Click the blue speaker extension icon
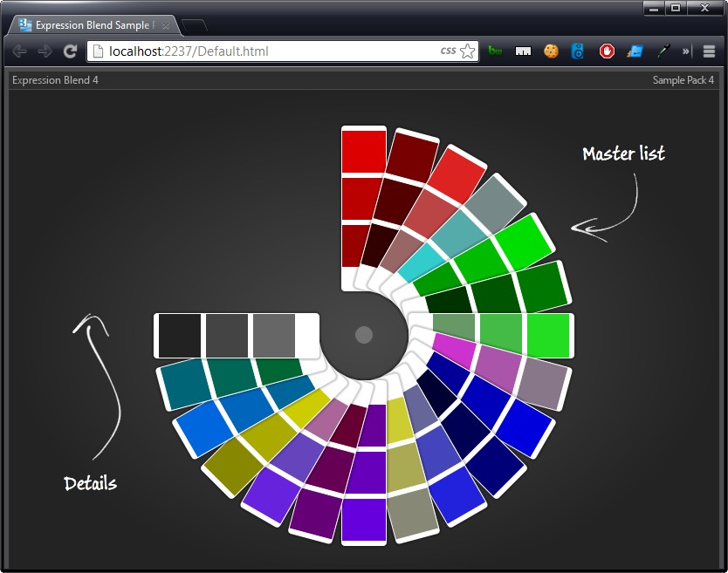 [578, 51]
